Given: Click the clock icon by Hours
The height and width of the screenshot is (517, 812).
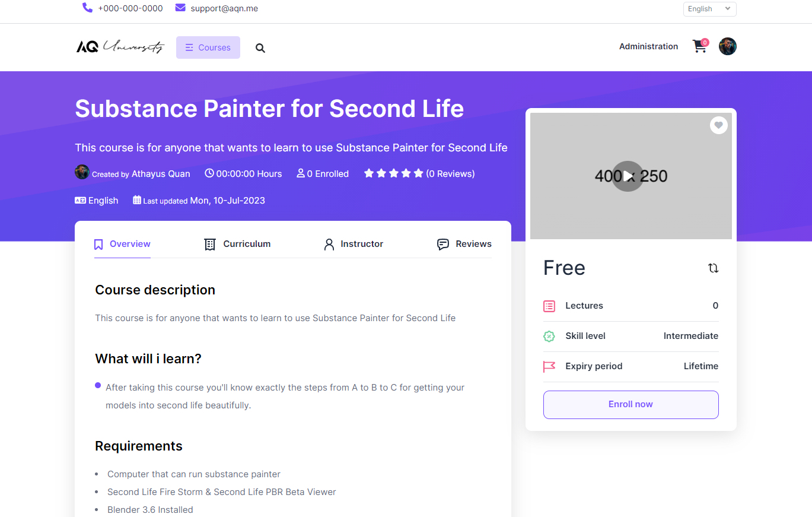Looking at the screenshot, I should click(x=209, y=173).
